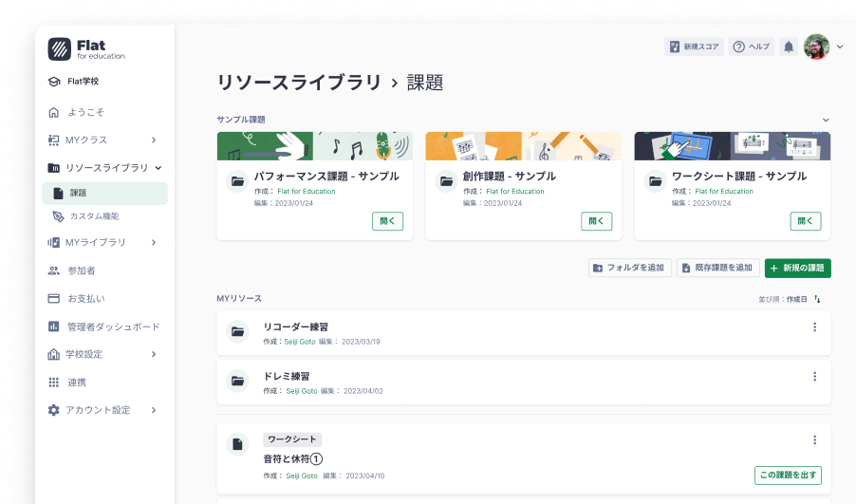The width and height of the screenshot is (856, 504).
Task: Click the 課題 document icon in sidebar
Action: point(59,194)
